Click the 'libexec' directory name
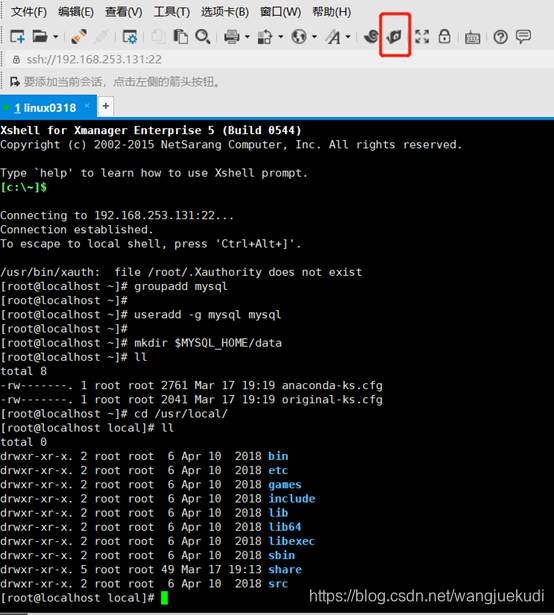554x615 pixels. [x=292, y=541]
